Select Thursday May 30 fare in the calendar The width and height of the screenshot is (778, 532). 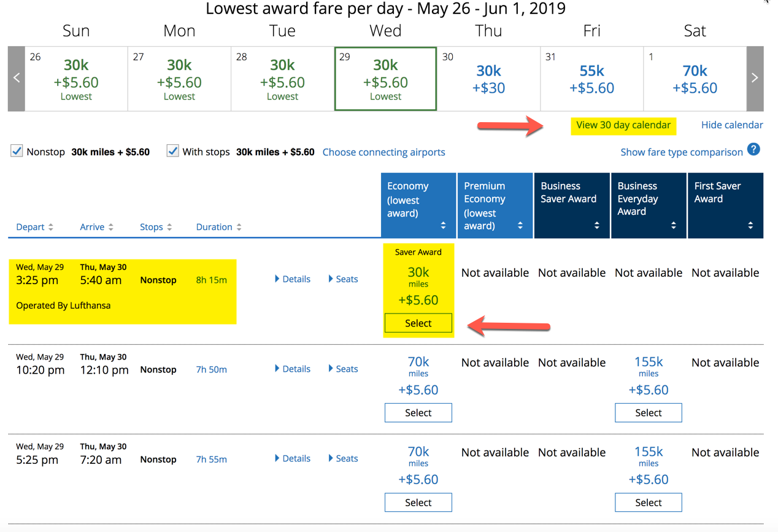click(x=488, y=79)
